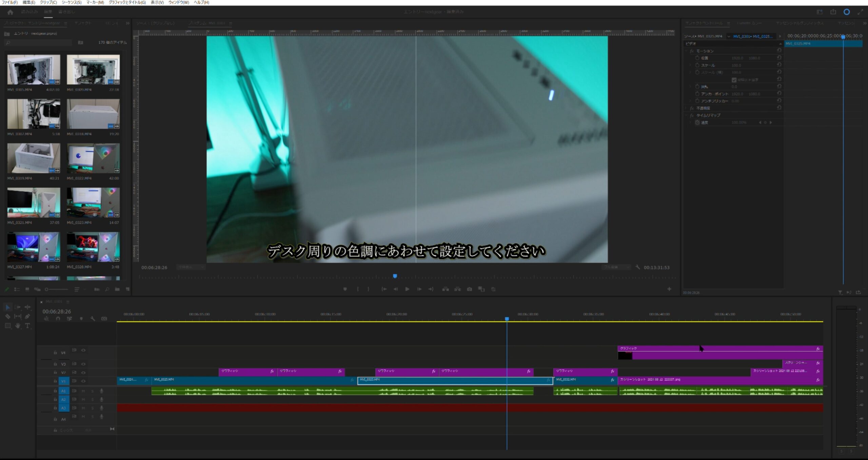
Task: Show more tabs in the right panel group
Action: point(865,23)
